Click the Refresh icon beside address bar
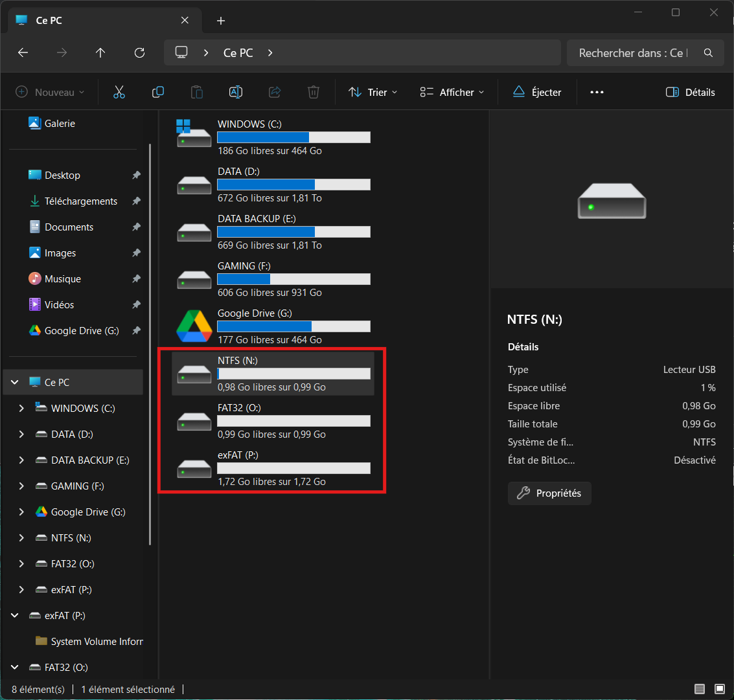 139,53
